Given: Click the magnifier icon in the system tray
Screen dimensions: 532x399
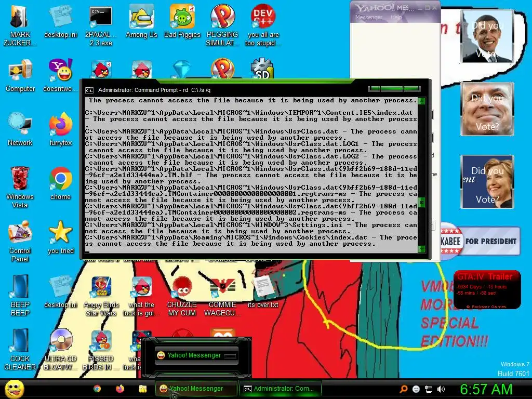Looking at the screenshot, I should (403, 389).
